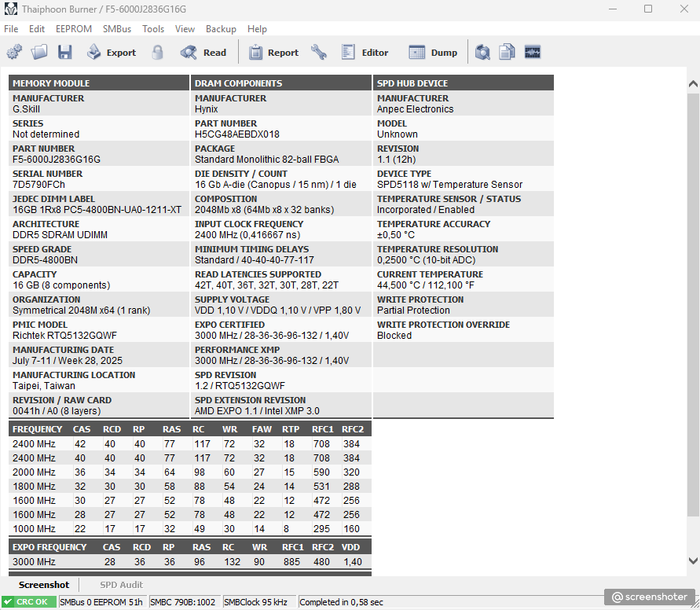Click the supply voltage VDD 1,10 V value
The height and width of the screenshot is (610, 700).
277,311
